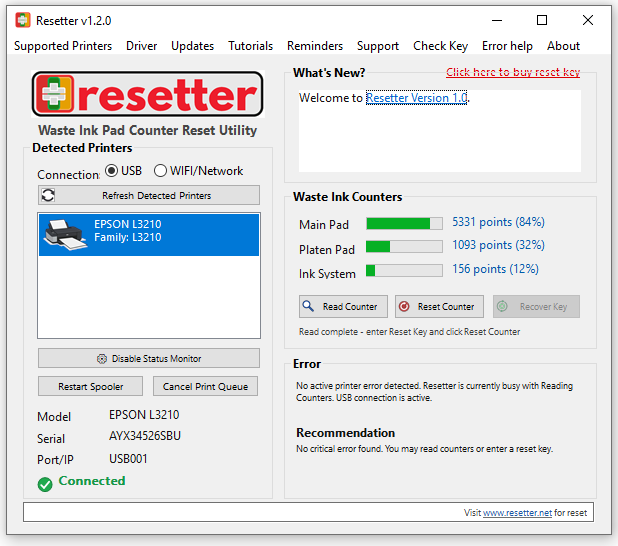This screenshot has width=618, height=546.
Task: Click the '5331 points (84%)' value
Action: click(498, 222)
